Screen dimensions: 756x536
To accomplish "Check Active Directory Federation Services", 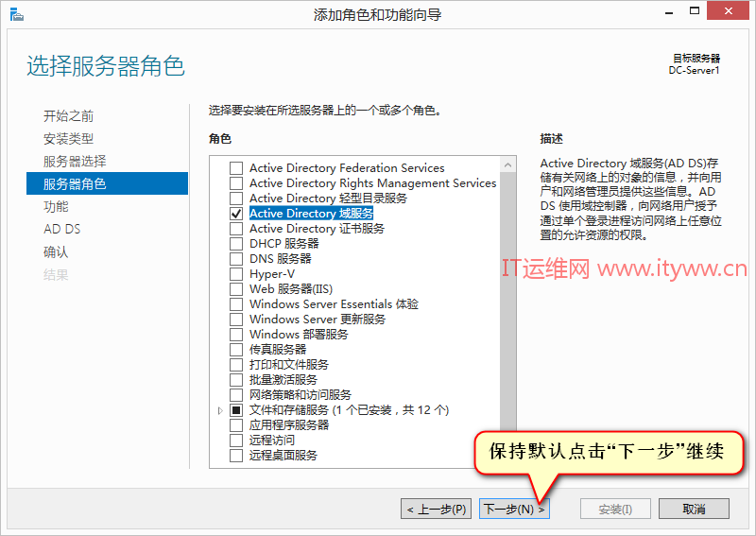I will click(236, 168).
